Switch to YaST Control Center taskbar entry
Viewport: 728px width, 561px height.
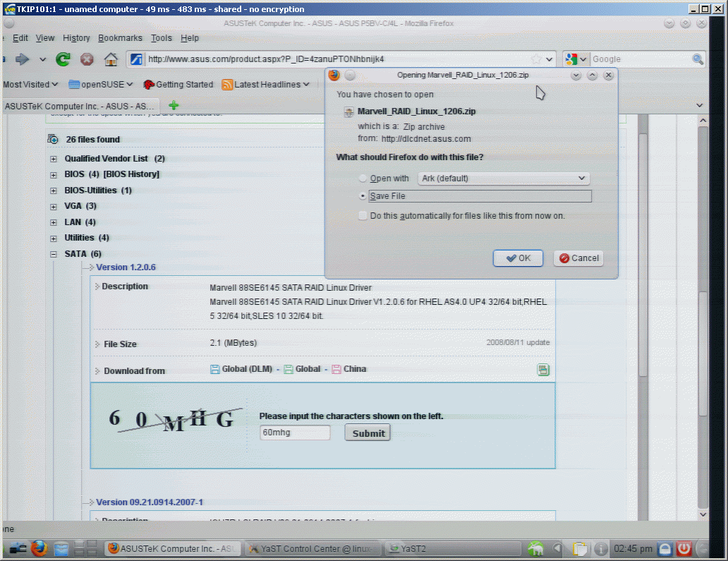313,549
